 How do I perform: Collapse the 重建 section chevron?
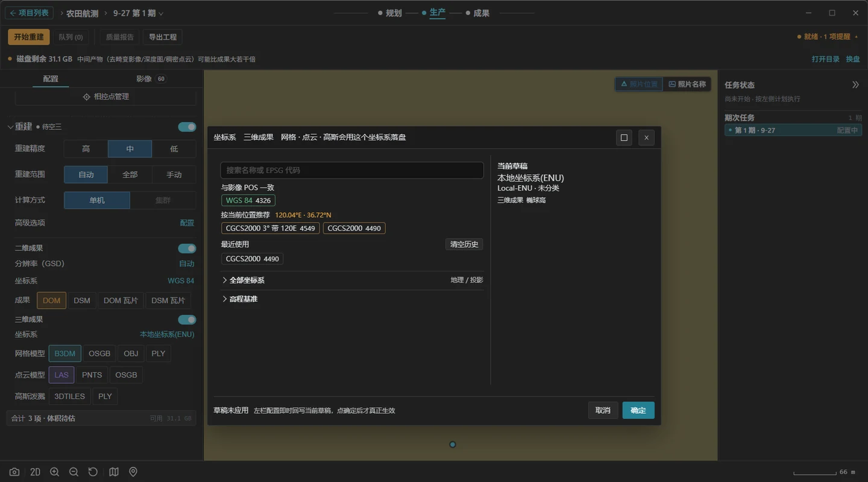point(10,127)
